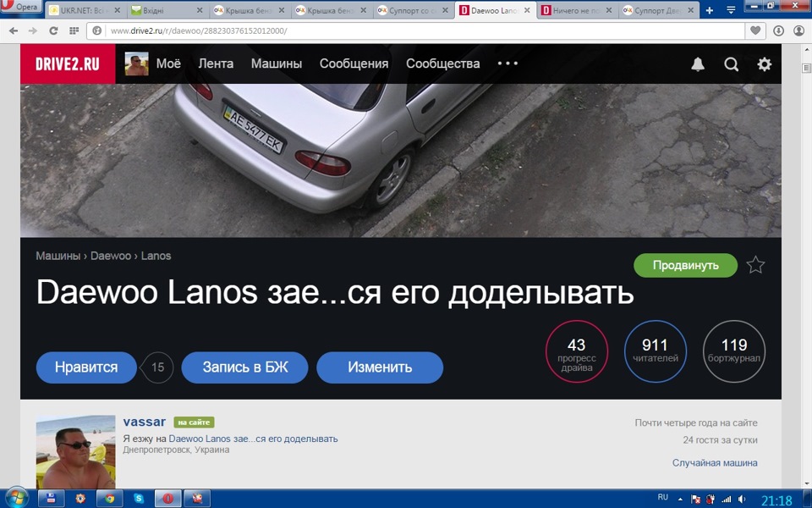Click the network signal tray icon
The height and width of the screenshot is (508, 812).
click(x=727, y=500)
